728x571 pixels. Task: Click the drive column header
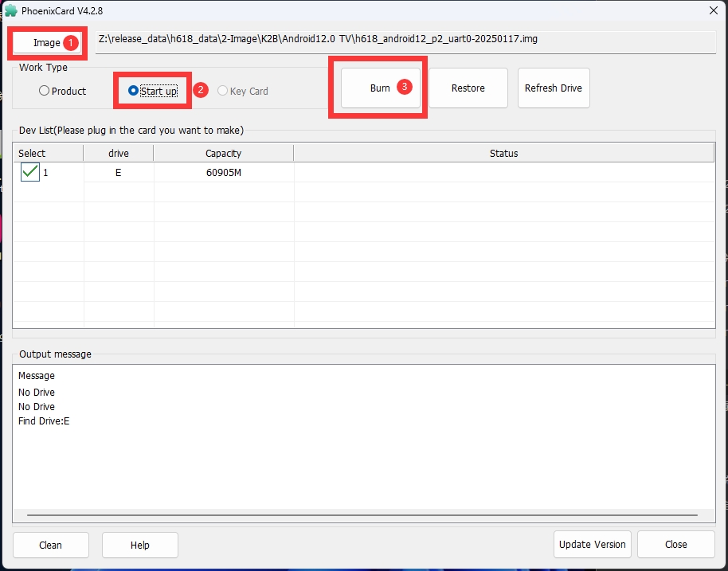pos(118,153)
